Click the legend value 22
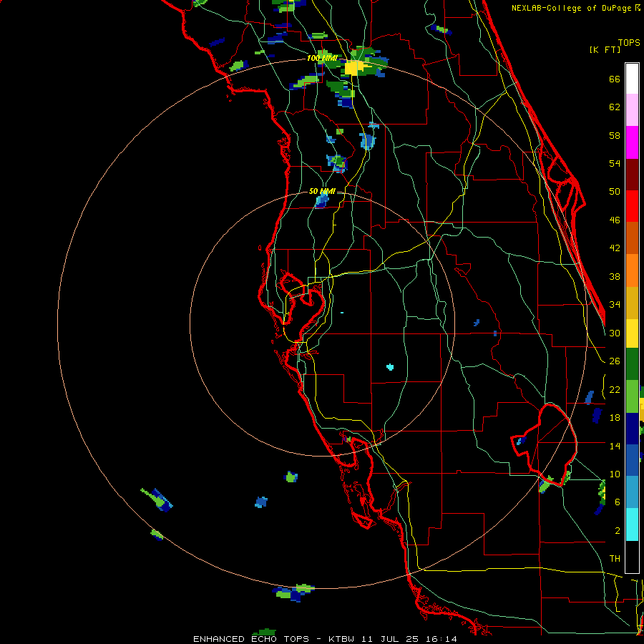The image size is (644, 644). point(615,389)
